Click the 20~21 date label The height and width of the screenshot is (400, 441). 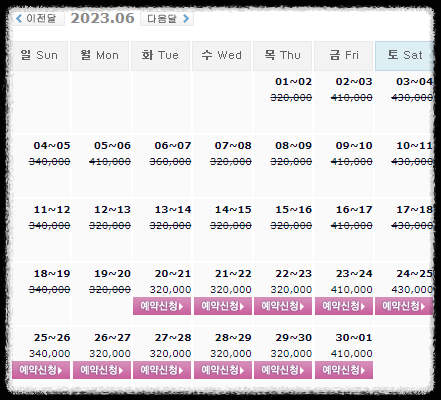pos(173,274)
